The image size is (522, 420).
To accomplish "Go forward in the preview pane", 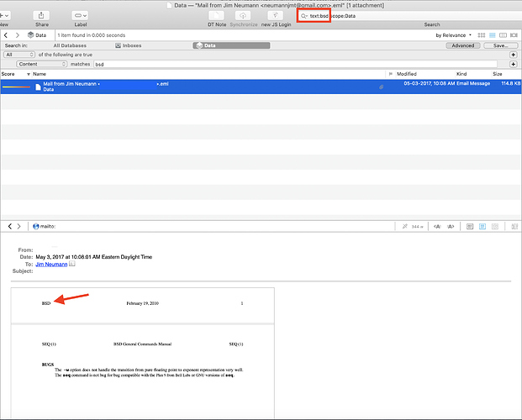I will pyautogui.click(x=19, y=226).
